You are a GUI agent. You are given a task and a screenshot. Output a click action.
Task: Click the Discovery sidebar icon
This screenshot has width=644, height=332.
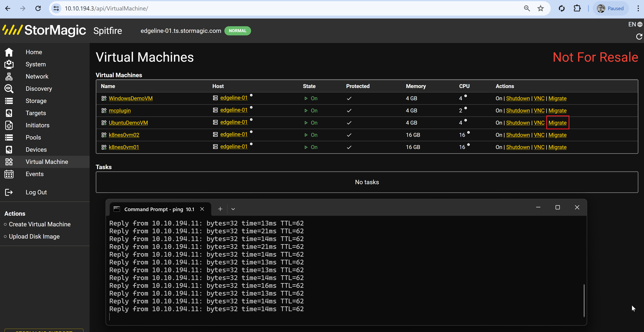coord(9,89)
